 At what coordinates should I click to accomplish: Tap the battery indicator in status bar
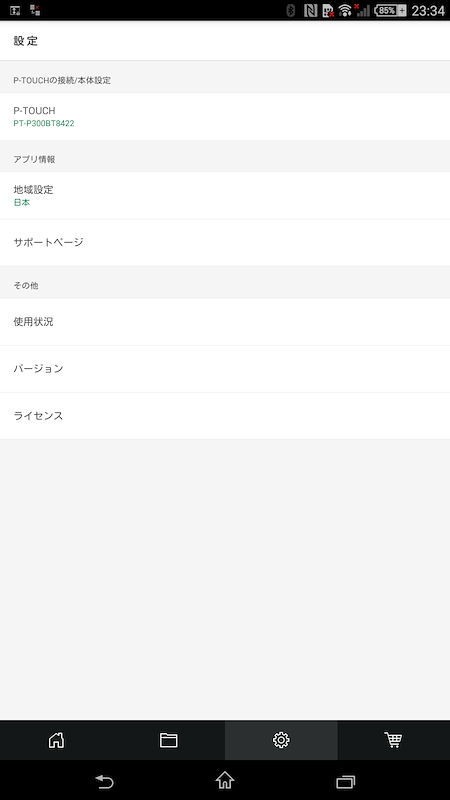click(x=390, y=10)
